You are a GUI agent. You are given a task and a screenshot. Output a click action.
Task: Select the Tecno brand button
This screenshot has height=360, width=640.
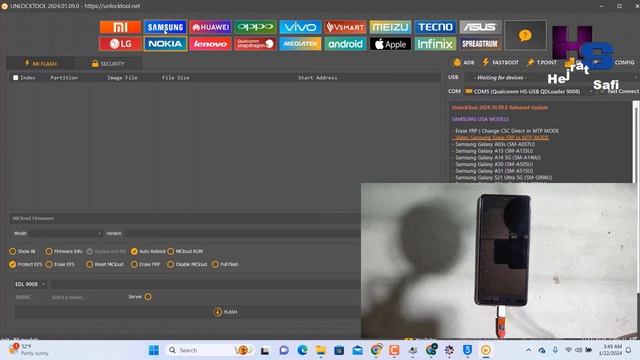coord(435,27)
